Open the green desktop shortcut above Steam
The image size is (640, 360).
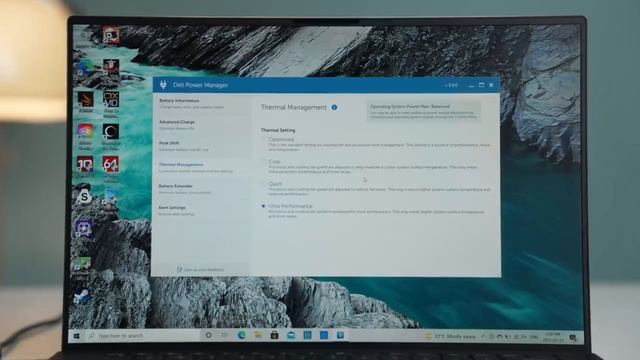tap(83, 264)
